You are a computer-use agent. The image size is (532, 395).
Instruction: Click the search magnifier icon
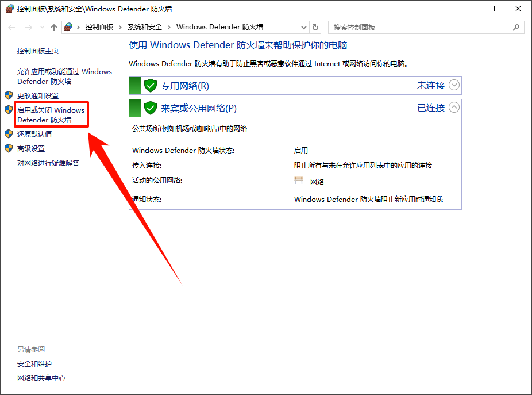pos(516,27)
